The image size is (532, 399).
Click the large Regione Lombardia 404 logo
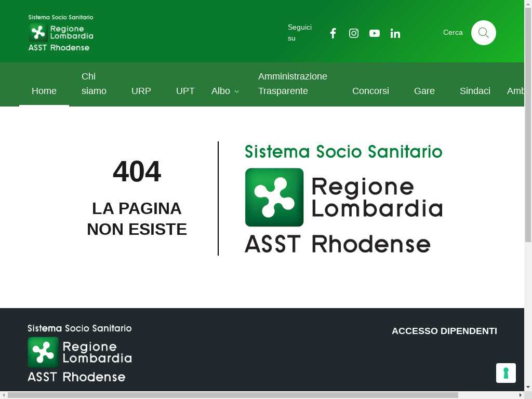343,199
